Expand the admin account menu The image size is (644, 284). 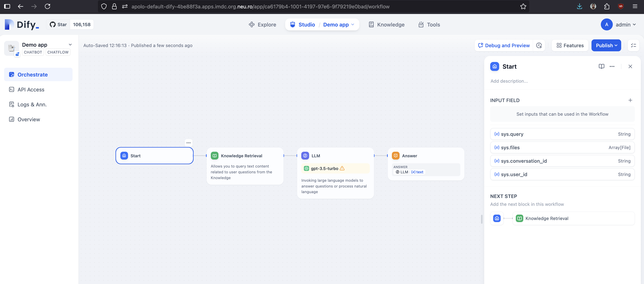[x=625, y=24]
